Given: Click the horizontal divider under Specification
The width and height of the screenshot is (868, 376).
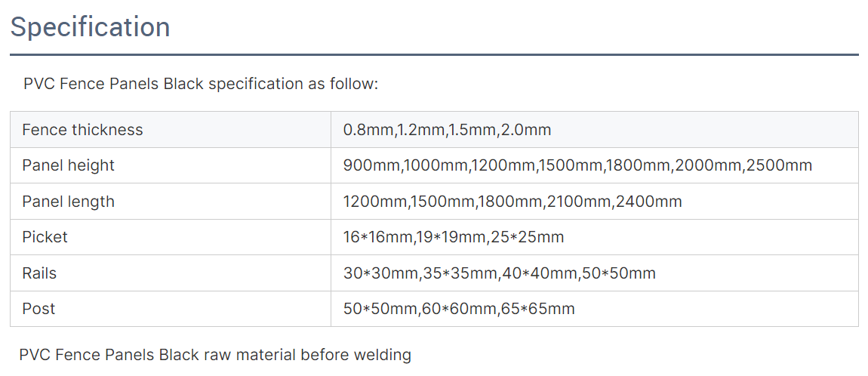Looking at the screenshot, I should click(x=434, y=55).
